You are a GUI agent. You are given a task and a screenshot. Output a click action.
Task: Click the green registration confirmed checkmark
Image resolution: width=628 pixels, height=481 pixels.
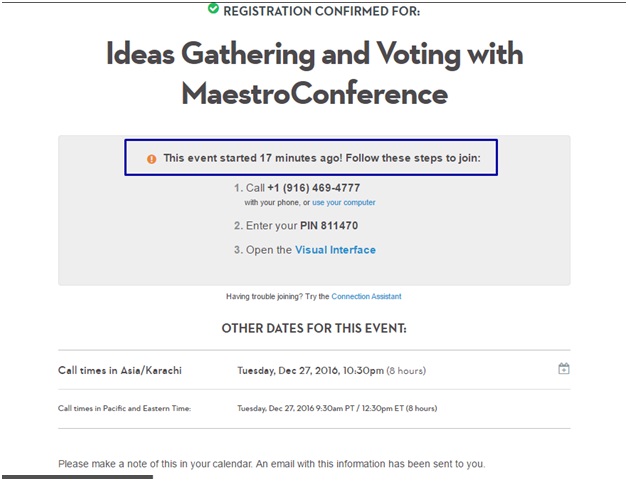pyautogui.click(x=213, y=8)
